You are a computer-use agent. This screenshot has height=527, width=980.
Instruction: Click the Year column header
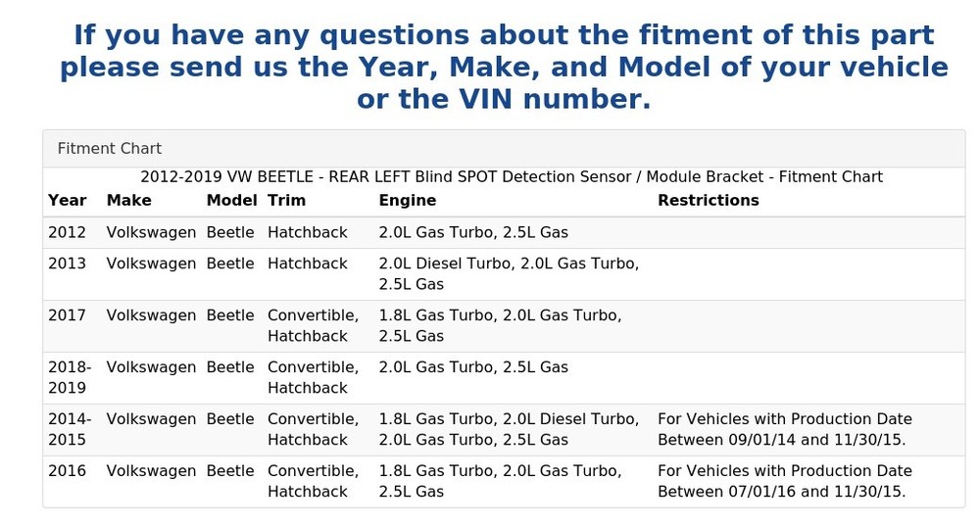pyautogui.click(x=68, y=201)
